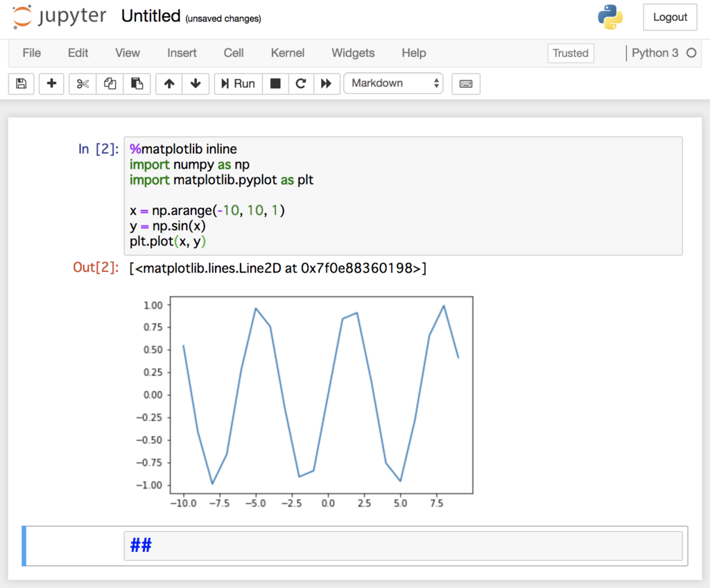Open the File menu
Image resolution: width=710 pixels, height=588 pixels.
(x=32, y=53)
